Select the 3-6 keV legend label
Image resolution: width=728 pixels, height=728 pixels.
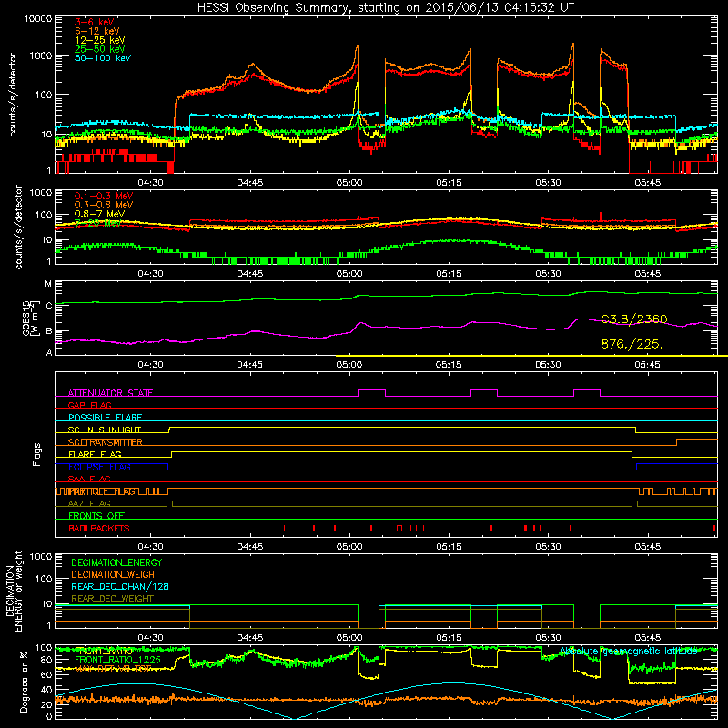(x=94, y=22)
